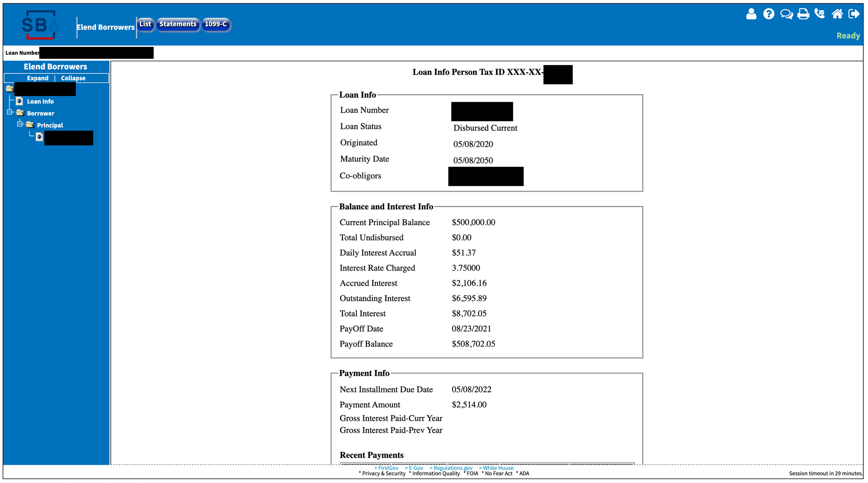The width and height of the screenshot is (868, 483).
Task: Click the Loan Info document icon
Action: coord(19,101)
